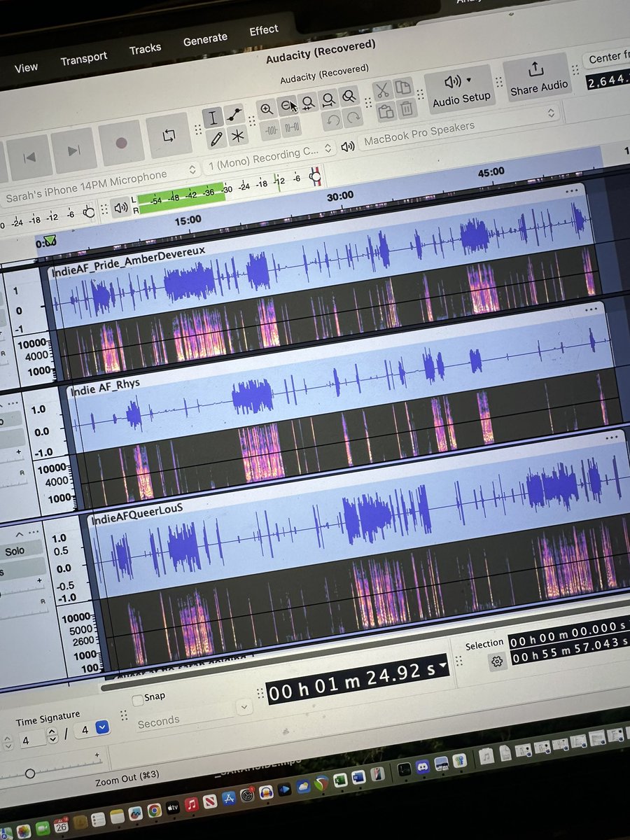Select the Draw pencil tool

216,139
